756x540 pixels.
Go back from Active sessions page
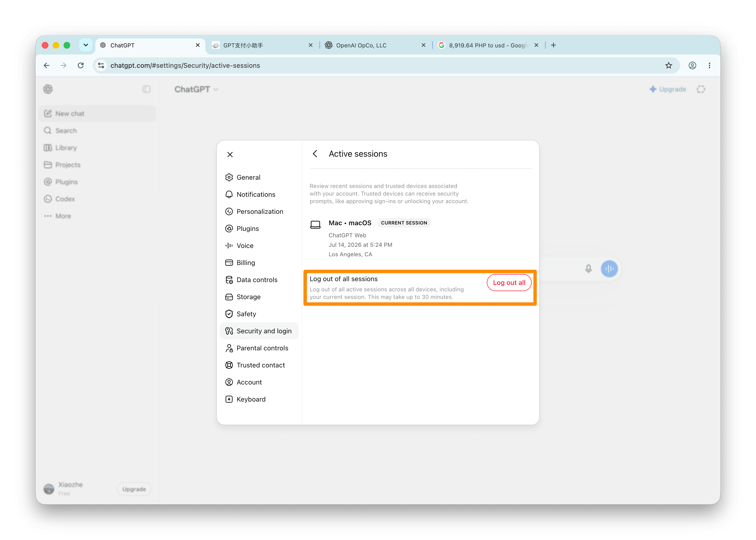click(x=315, y=154)
